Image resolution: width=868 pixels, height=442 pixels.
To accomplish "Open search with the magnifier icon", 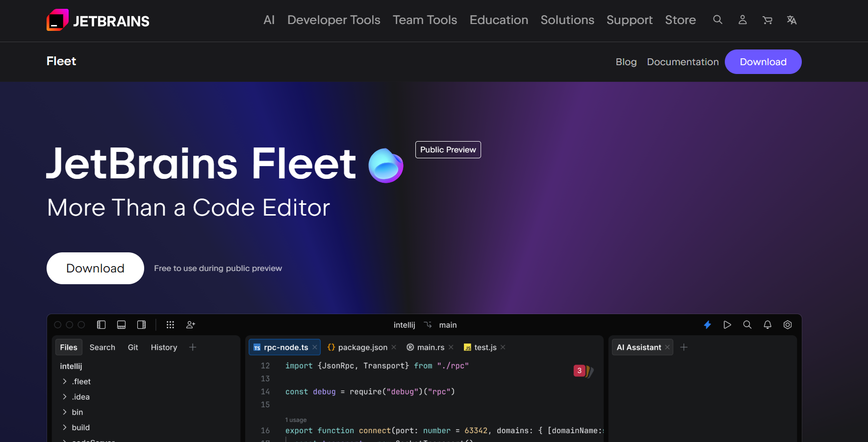I will click(x=747, y=324).
